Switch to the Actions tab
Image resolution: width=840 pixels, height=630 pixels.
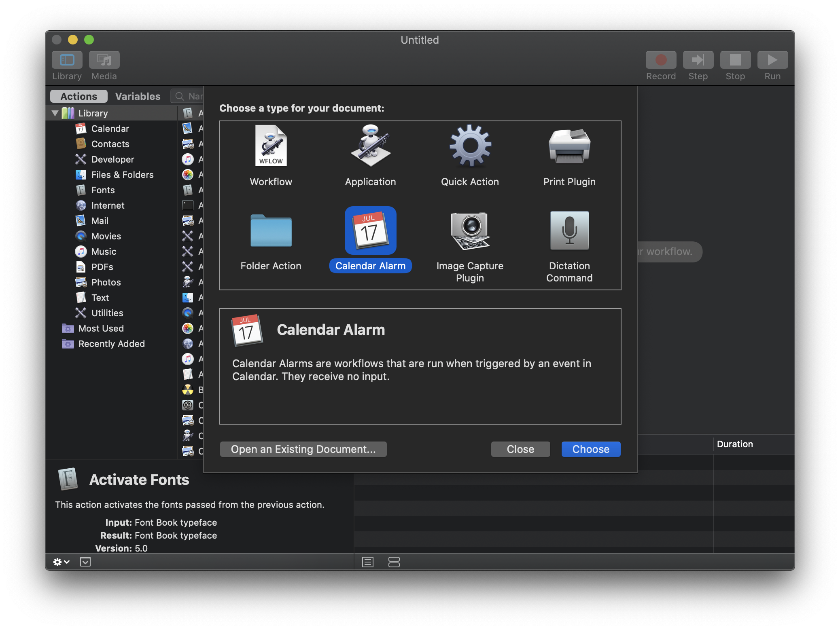click(x=79, y=96)
